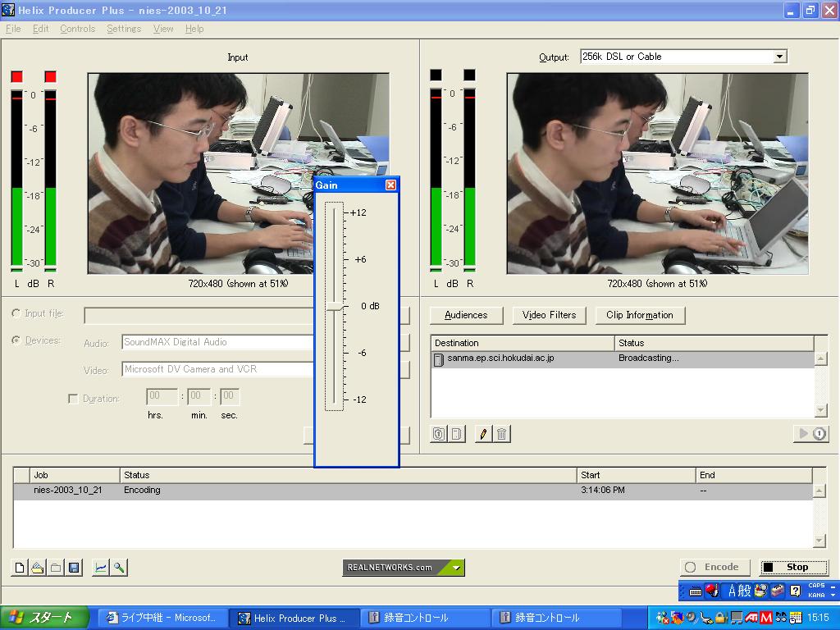Click the IME toolbox icon

click(778, 591)
